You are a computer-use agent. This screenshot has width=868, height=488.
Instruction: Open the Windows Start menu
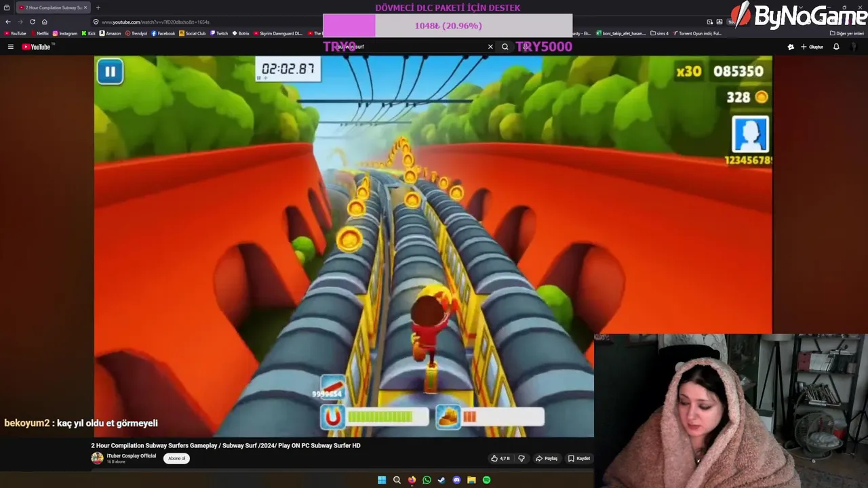click(382, 480)
